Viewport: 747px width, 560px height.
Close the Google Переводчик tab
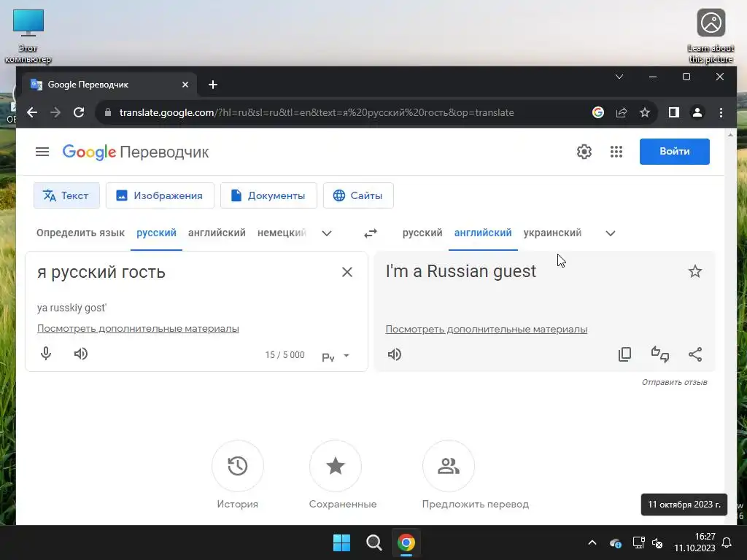pyautogui.click(x=185, y=85)
